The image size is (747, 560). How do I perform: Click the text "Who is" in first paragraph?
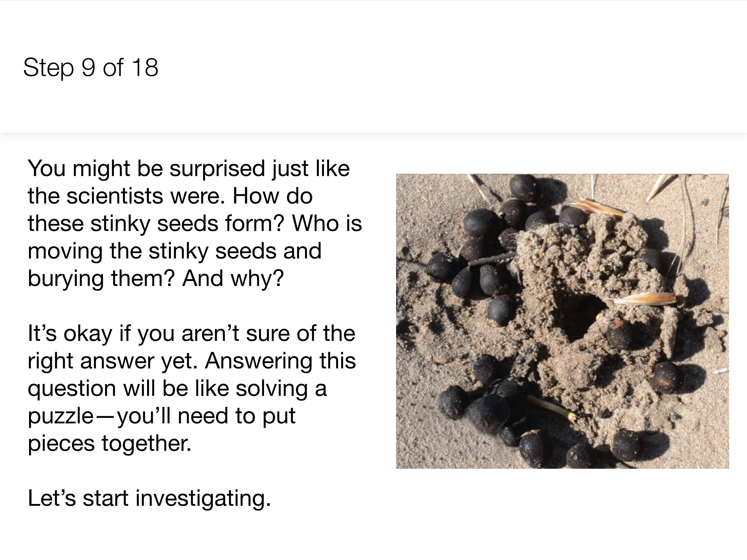(x=327, y=223)
